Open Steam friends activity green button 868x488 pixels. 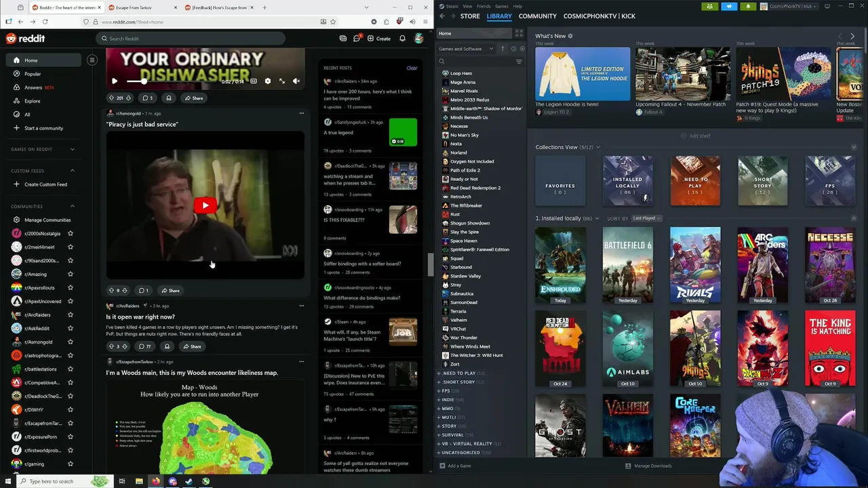click(710, 6)
